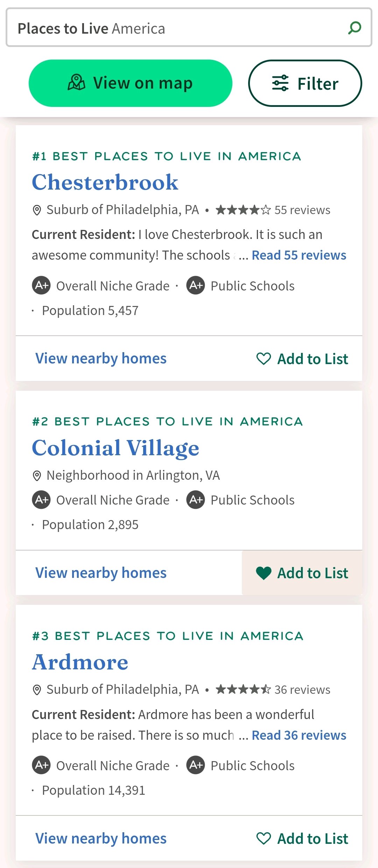View nearby homes for Chesterbrook
Screen dimensions: 378x868
(101, 358)
